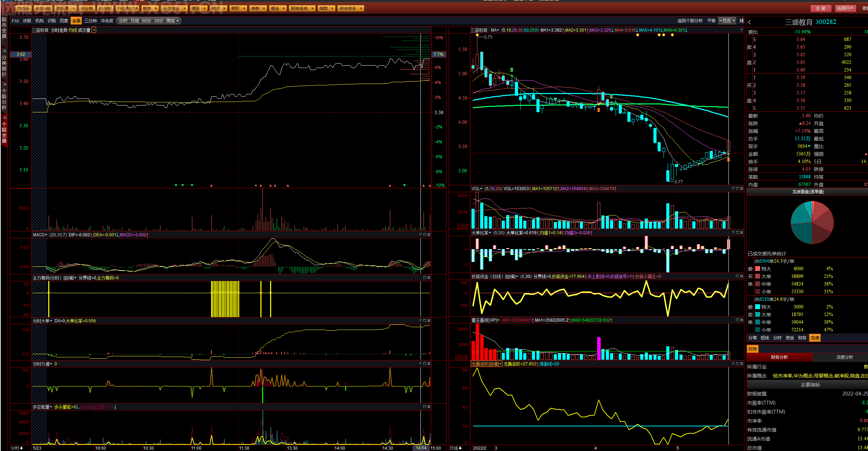Image resolution: width=868 pixels, height=451 pixels.
Task: Open the 深度分析 tab
Action: [844, 357]
